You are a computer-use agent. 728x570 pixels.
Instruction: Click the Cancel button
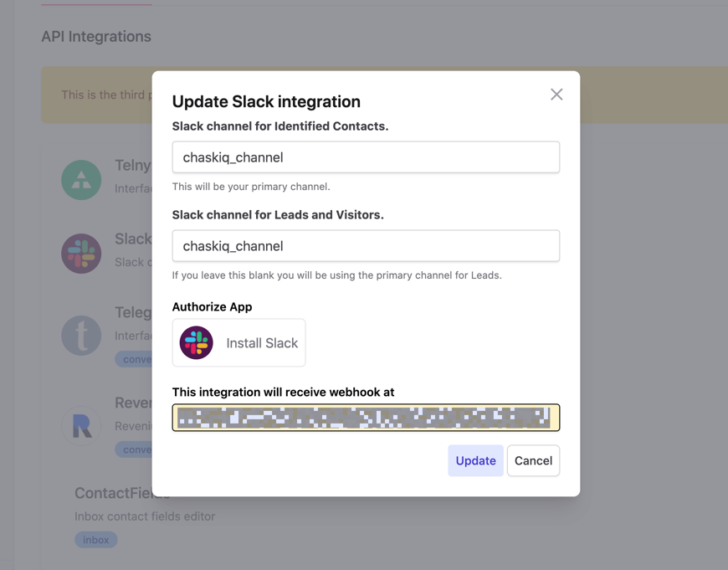(534, 460)
